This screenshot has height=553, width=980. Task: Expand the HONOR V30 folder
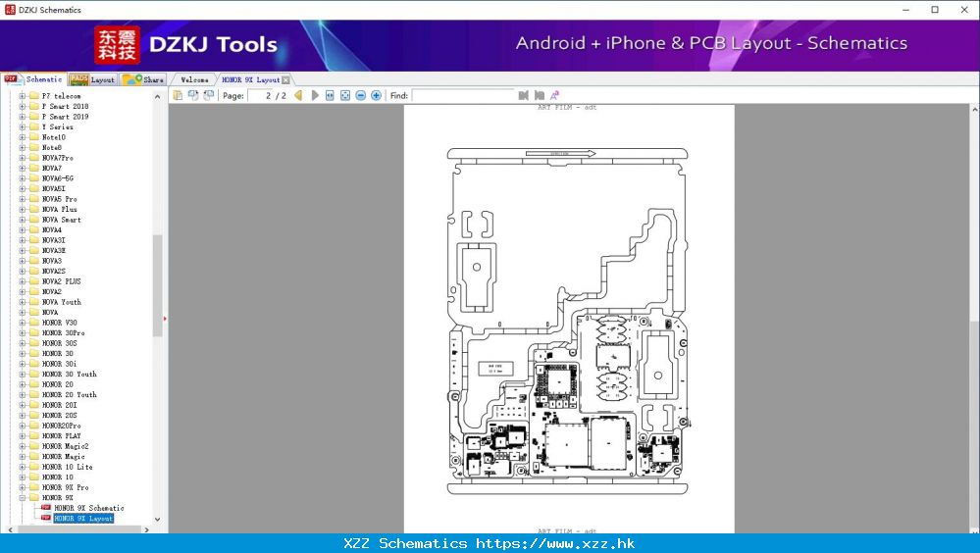tap(23, 323)
